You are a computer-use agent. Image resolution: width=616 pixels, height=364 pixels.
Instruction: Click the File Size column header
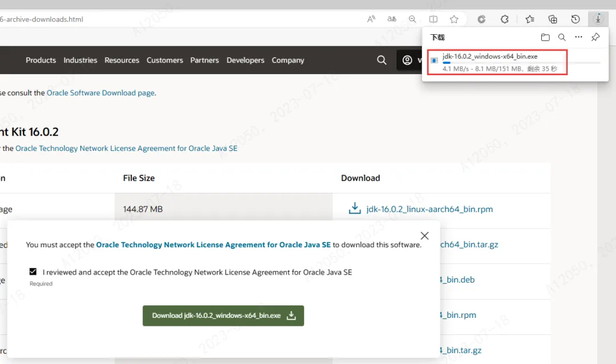pos(139,178)
